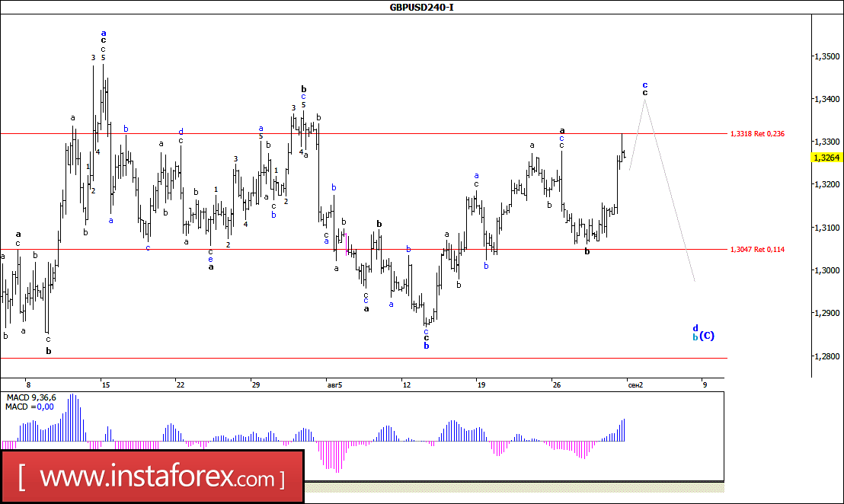Click the date label 26 on time axis
Image resolution: width=844 pixels, height=504 pixels.
pos(557,385)
